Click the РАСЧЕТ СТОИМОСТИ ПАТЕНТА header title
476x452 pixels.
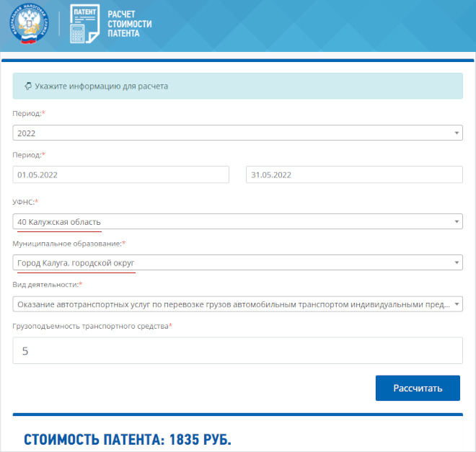pos(130,24)
